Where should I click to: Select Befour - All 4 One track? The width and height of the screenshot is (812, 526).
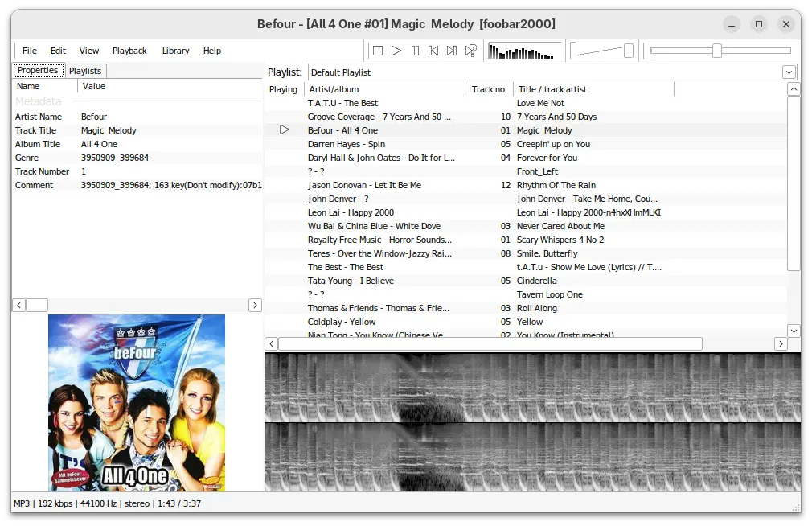pos(526,130)
